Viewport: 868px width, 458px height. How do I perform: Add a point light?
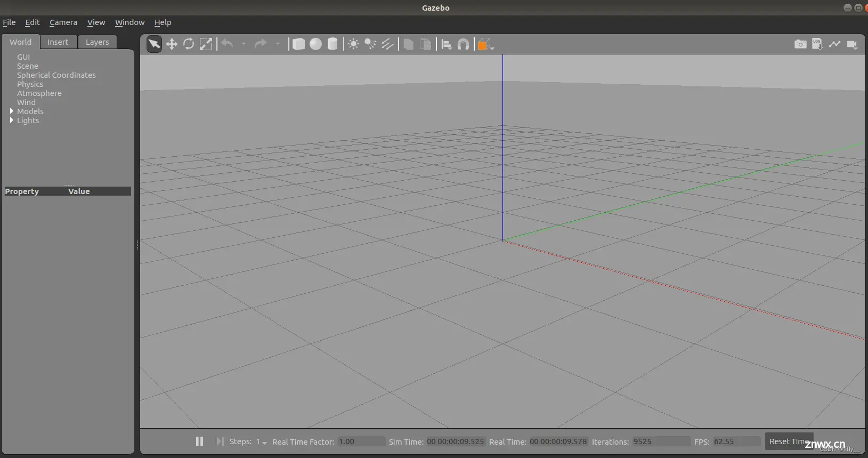pos(353,44)
